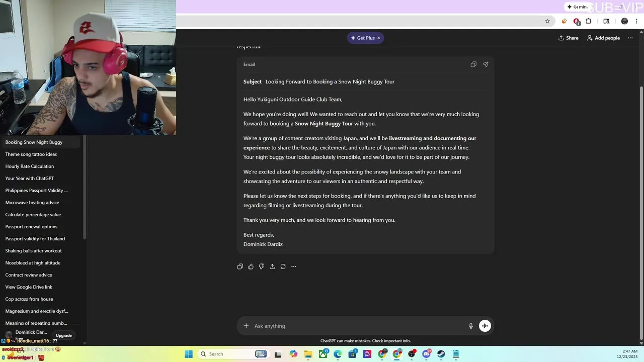Viewport: 644px width, 362px height.
Task: Open the Microwave heating advice chat
Action: [x=40, y=203]
